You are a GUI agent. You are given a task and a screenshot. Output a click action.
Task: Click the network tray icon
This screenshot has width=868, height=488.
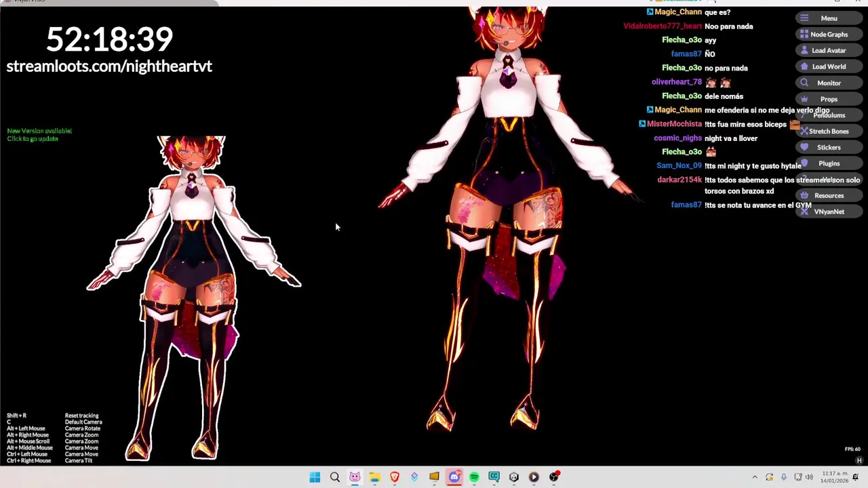[x=797, y=477]
